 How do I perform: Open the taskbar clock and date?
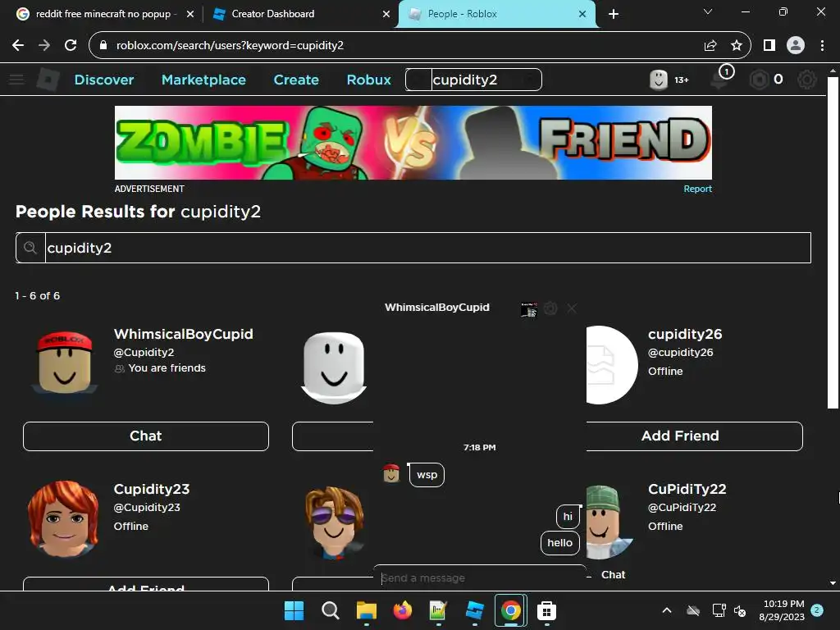click(x=782, y=610)
